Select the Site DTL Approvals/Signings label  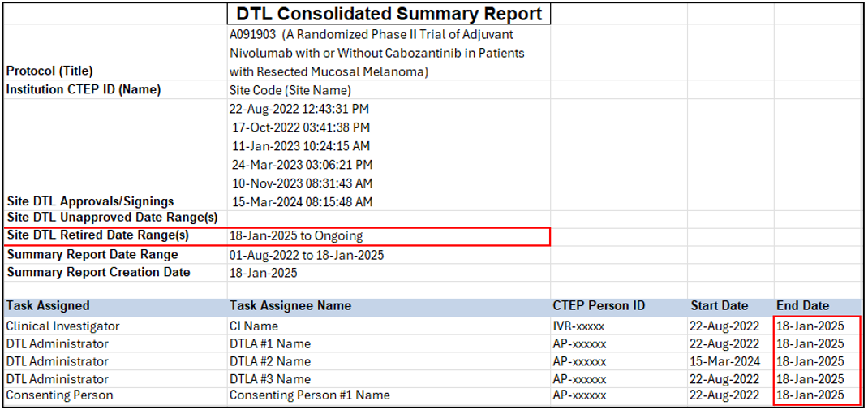(90, 201)
